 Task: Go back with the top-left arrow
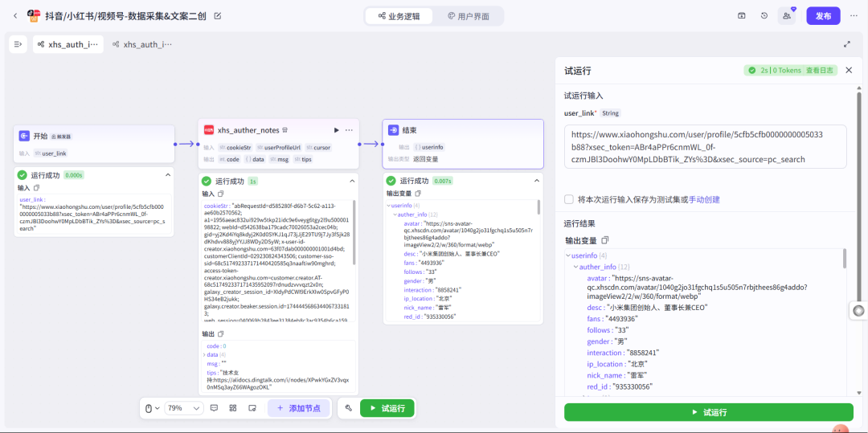pyautogui.click(x=15, y=16)
